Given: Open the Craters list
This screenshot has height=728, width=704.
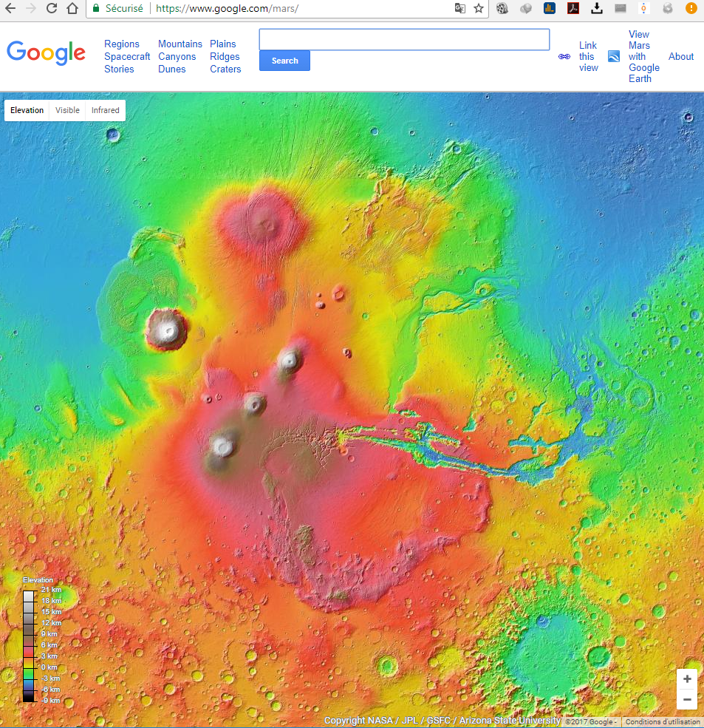Looking at the screenshot, I should pyautogui.click(x=225, y=69).
